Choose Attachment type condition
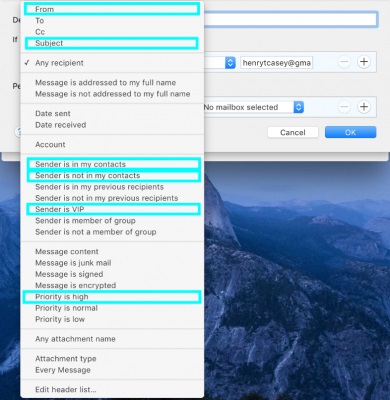This screenshot has height=400, width=390. 112,359
